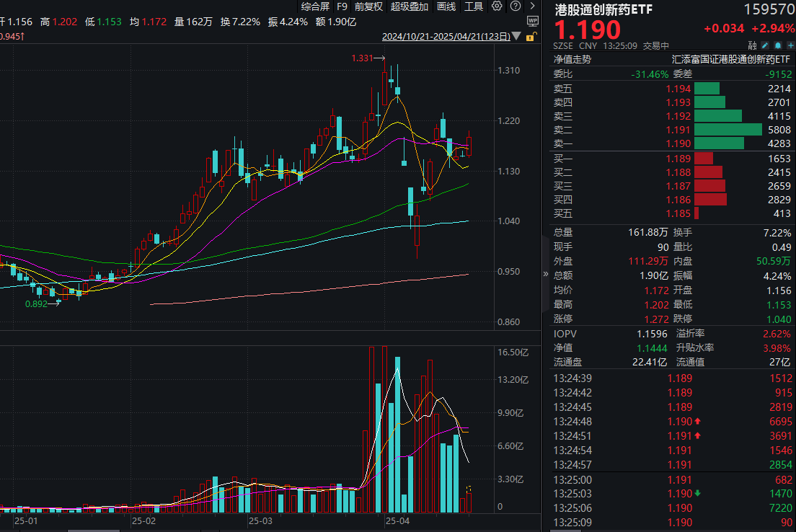The width and height of the screenshot is (796, 532).
Task: Open the 前复权 adjustment dropdown
Action: [x=368, y=6]
